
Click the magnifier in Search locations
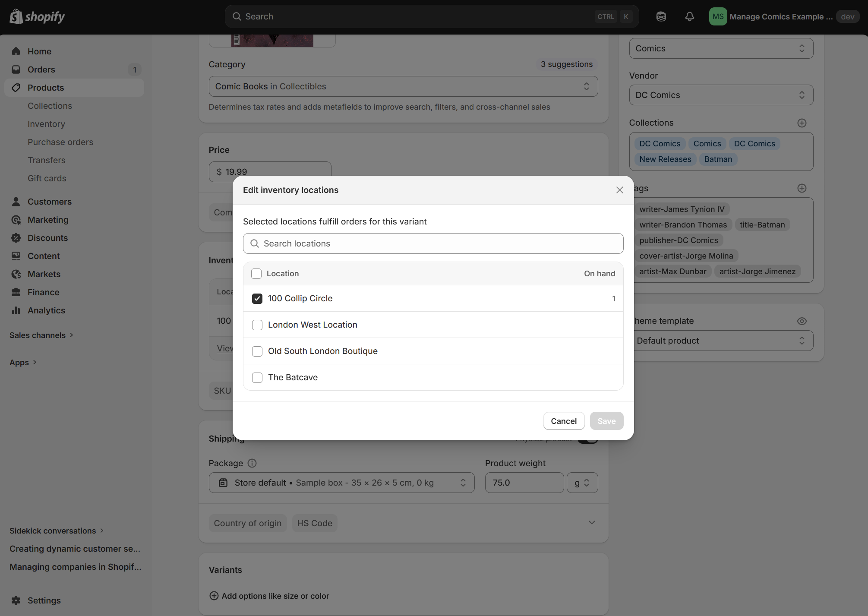(255, 243)
